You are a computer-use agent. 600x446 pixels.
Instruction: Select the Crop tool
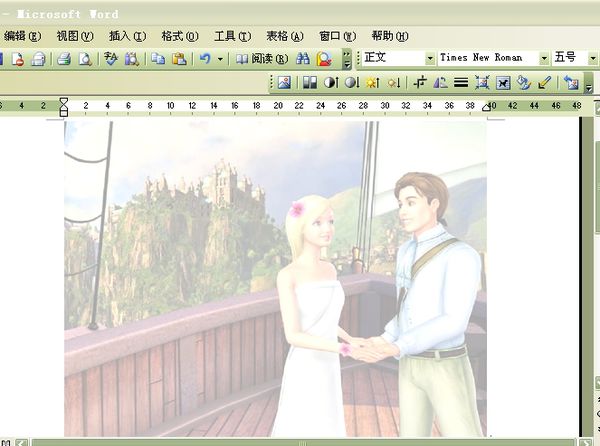point(420,83)
